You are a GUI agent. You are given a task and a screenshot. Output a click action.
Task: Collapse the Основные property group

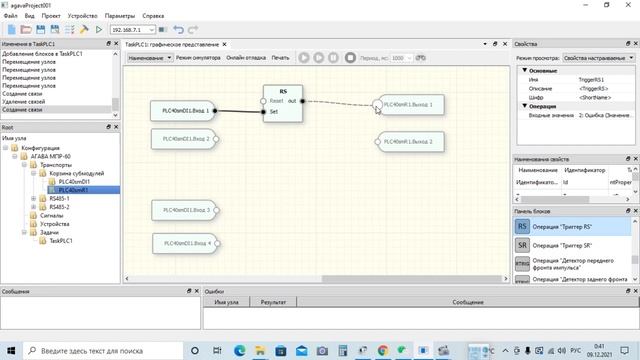(525, 71)
